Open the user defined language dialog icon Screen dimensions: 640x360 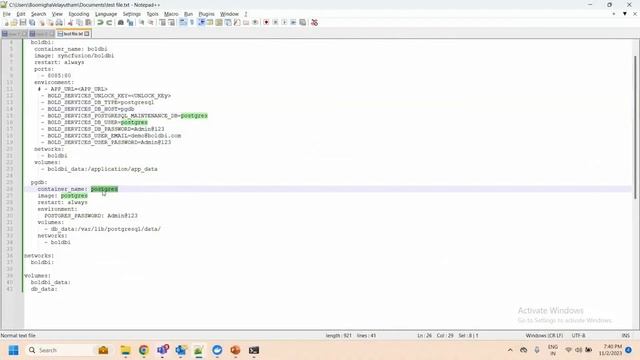(210, 22)
